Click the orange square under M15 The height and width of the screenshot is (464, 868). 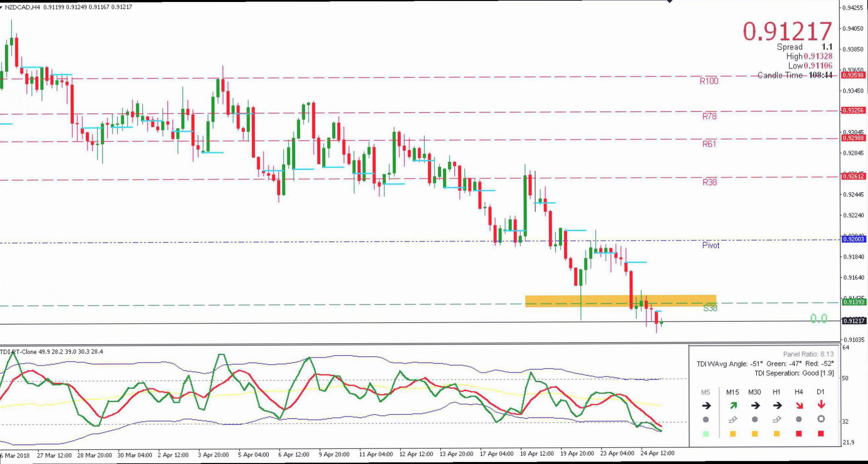tap(733, 434)
